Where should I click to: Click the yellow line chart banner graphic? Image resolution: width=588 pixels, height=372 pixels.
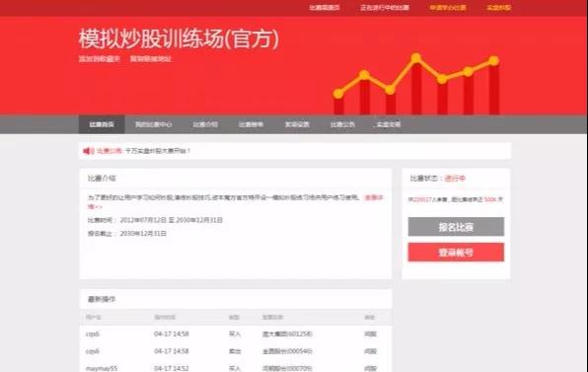pos(416,84)
